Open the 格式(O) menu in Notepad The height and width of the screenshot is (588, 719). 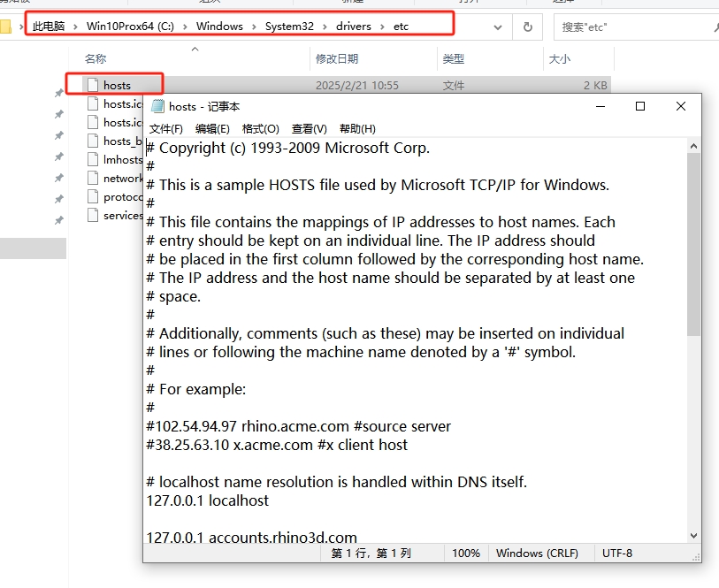[x=260, y=129]
